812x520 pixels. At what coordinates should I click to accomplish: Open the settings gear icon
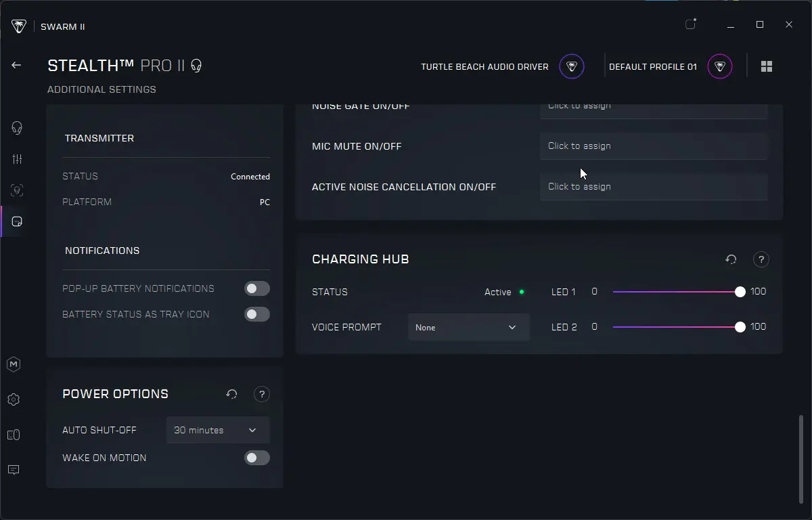click(x=14, y=399)
